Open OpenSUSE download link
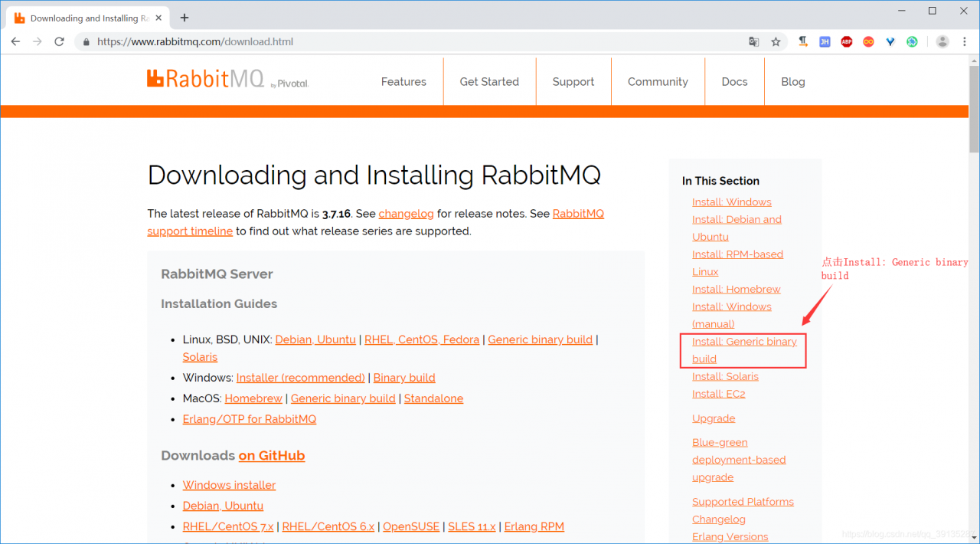This screenshot has height=544, width=980. tap(411, 526)
